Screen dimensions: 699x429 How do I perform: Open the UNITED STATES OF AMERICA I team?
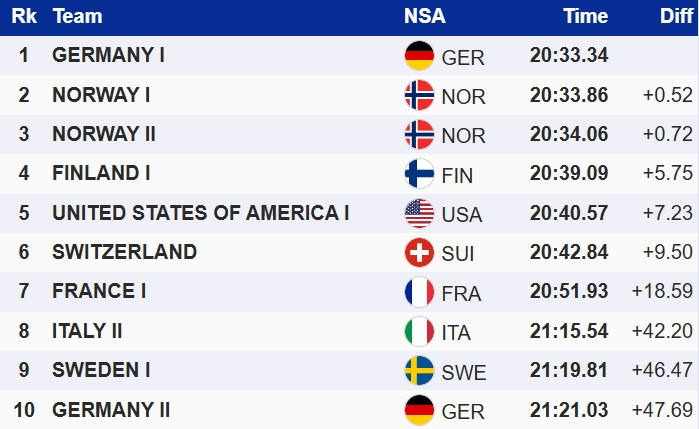[200, 213]
